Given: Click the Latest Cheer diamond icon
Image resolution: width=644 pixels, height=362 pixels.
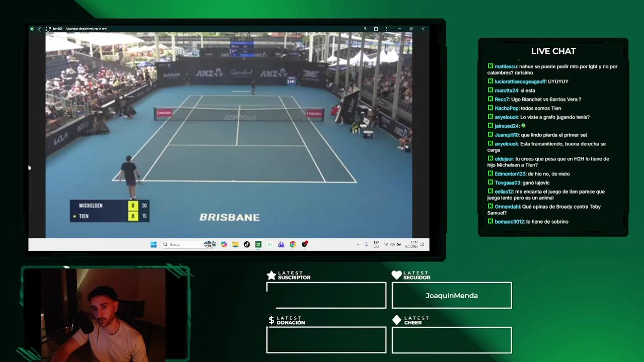Looking at the screenshot, I should coord(396,320).
